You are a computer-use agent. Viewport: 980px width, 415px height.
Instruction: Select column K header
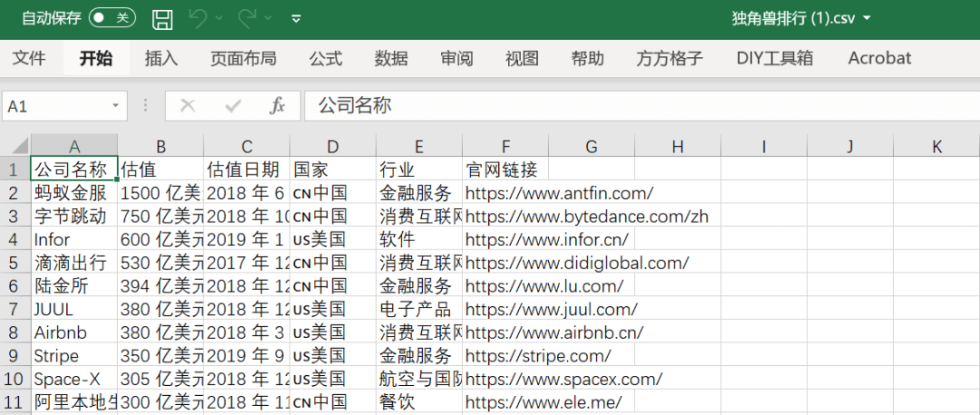(x=936, y=146)
